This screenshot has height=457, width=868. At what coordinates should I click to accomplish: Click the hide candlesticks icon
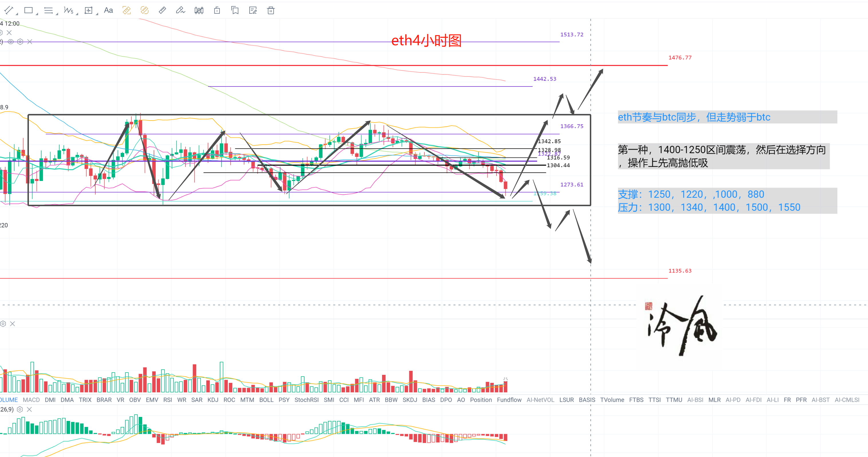pyautogui.click(x=199, y=10)
